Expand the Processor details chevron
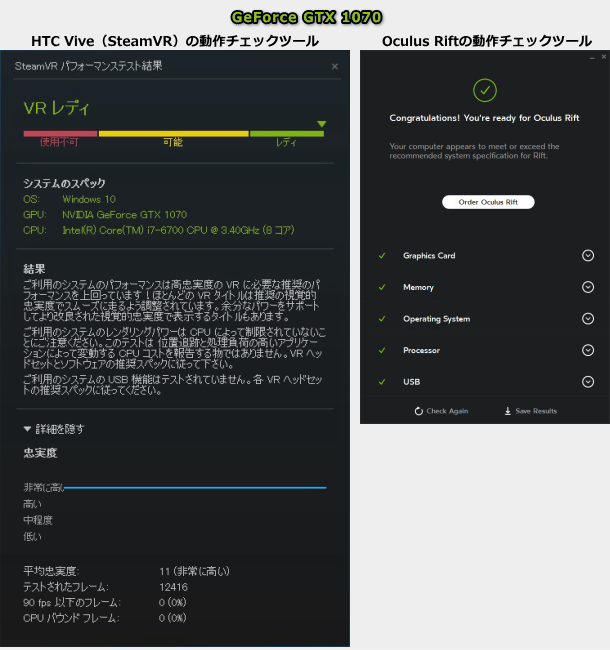The width and height of the screenshot is (610, 650). pyautogui.click(x=588, y=350)
